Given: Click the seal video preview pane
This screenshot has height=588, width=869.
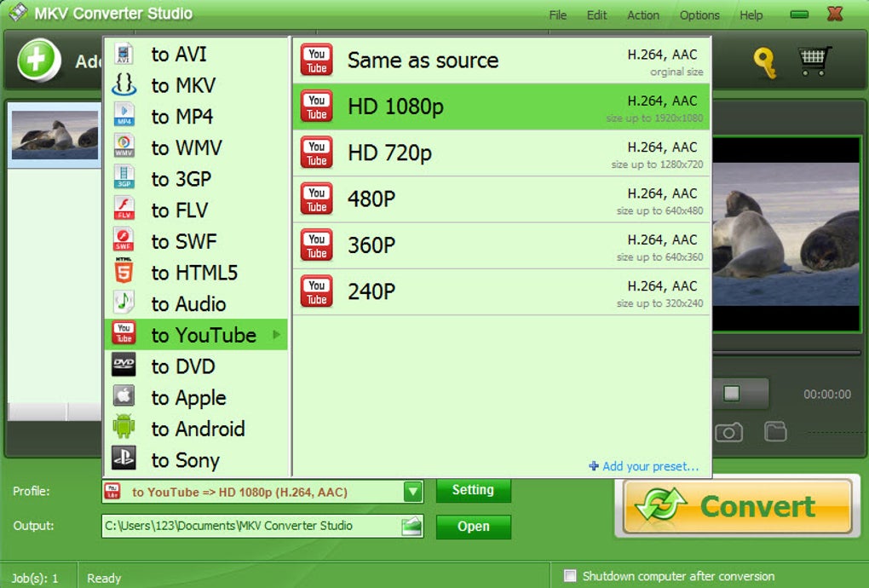Looking at the screenshot, I should coord(786,233).
